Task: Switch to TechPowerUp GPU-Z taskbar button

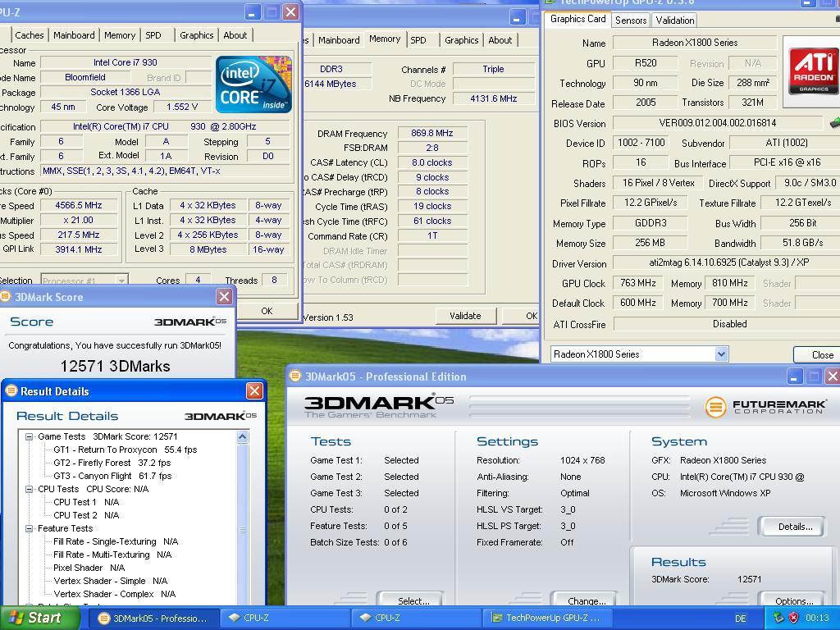Action: pos(547,619)
